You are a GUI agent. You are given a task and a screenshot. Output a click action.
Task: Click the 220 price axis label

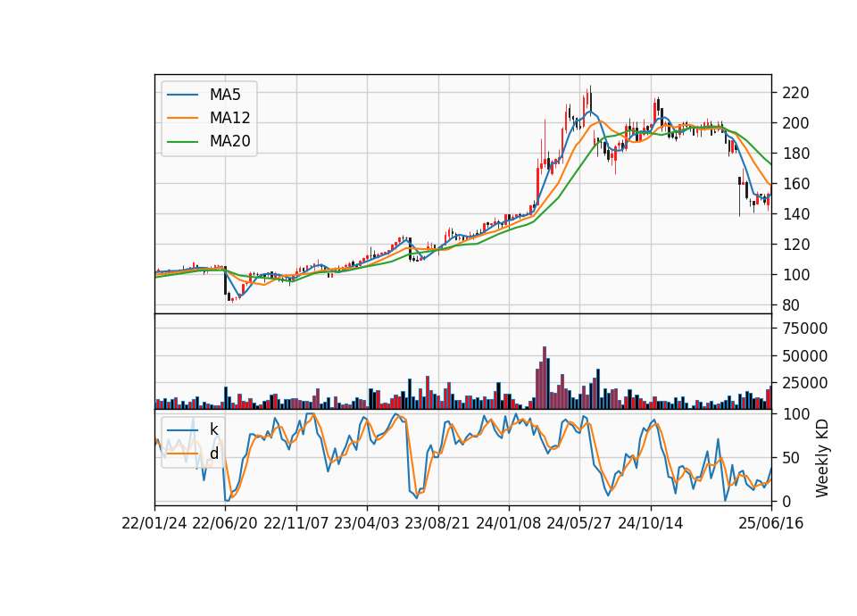795,93
